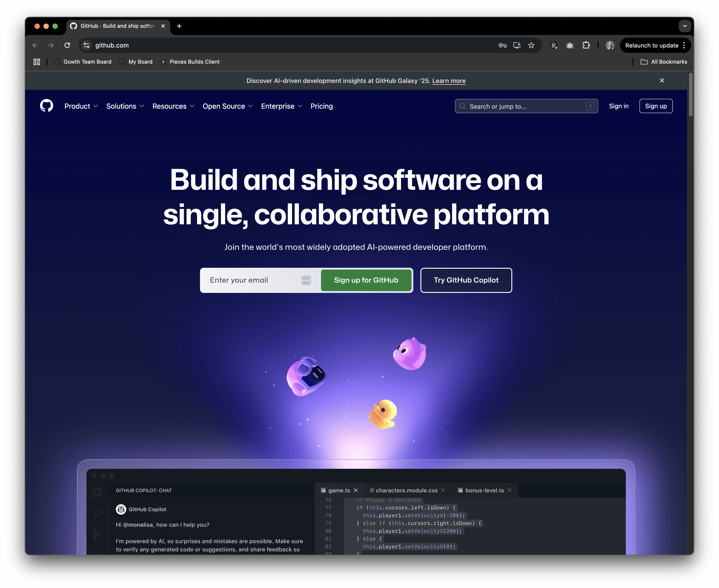Open the Chrome apps grid in bookmarks bar
Image resolution: width=719 pixels, height=588 pixels.
click(37, 62)
